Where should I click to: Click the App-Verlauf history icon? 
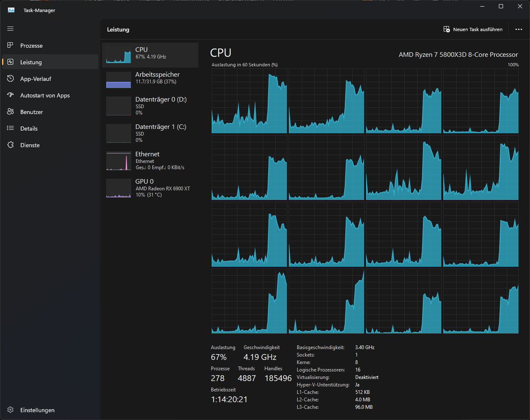click(10, 79)
